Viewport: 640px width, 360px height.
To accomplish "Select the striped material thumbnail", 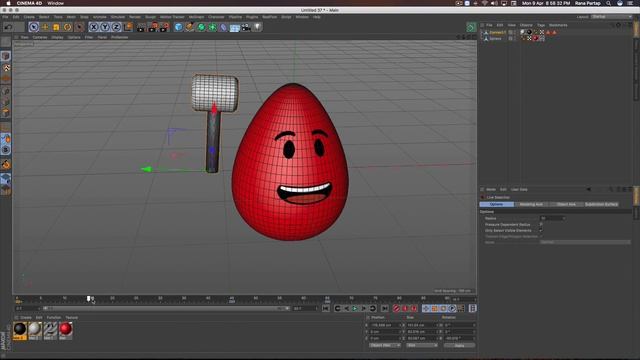I will pos(50,330).
